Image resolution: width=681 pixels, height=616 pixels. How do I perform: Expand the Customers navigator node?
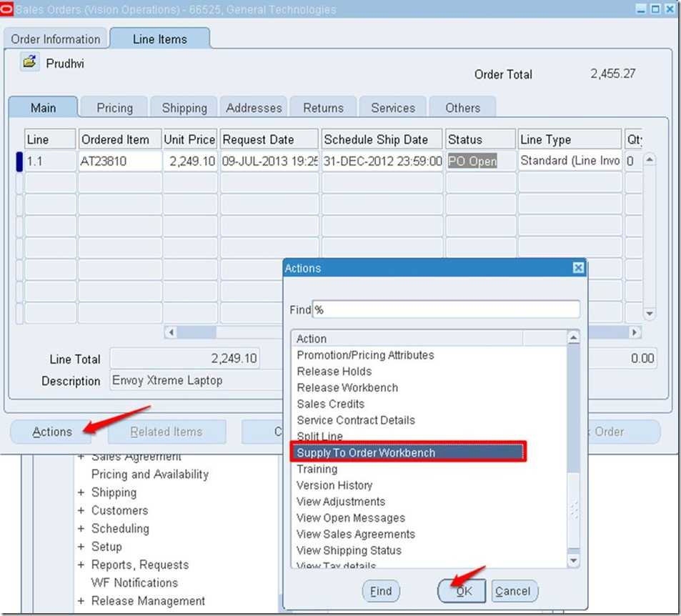pos(81,510)
